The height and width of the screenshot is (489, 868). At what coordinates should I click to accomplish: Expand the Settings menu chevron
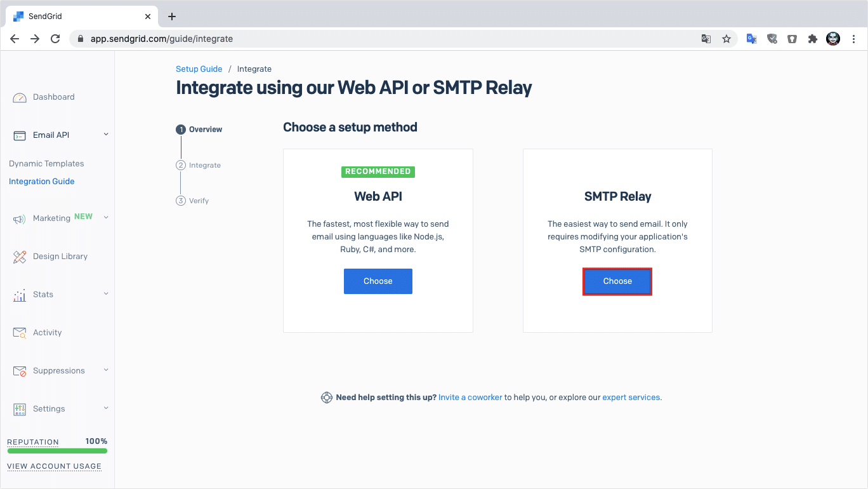106,408
